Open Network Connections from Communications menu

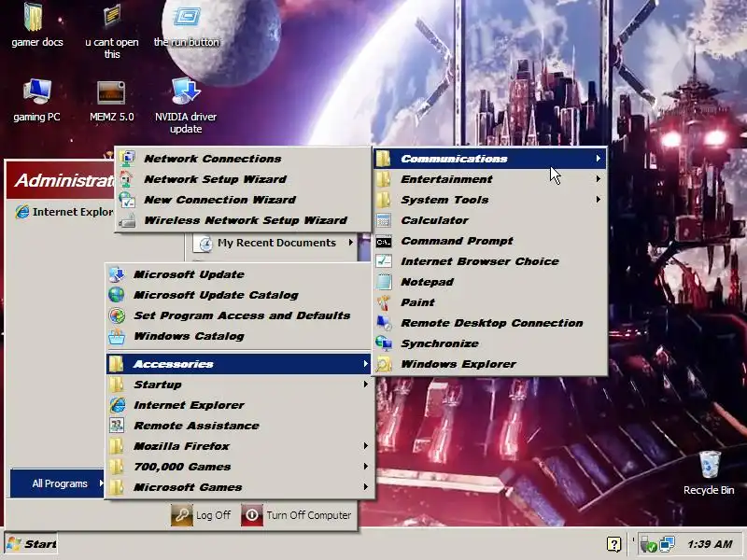coord(243,159)
